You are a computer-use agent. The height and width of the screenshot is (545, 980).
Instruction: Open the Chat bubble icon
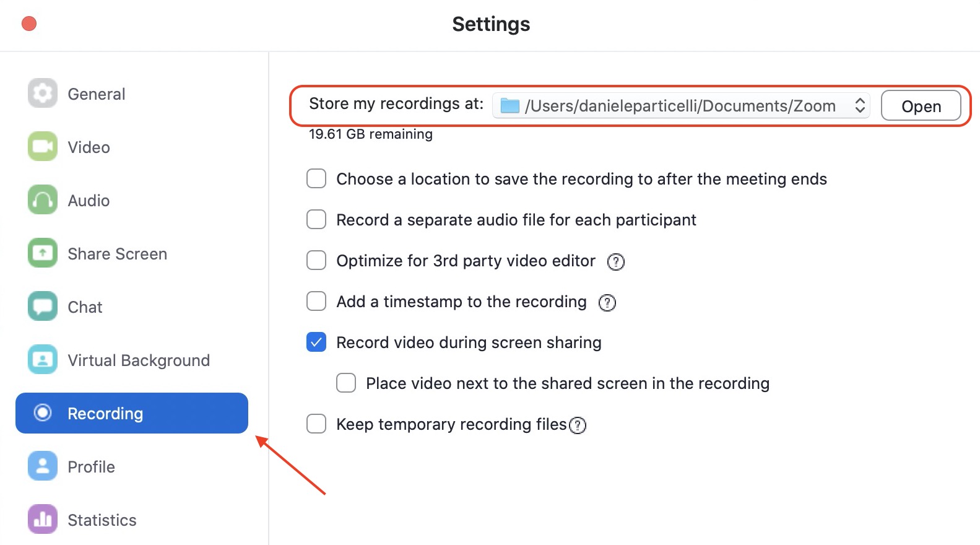[42, 307]
